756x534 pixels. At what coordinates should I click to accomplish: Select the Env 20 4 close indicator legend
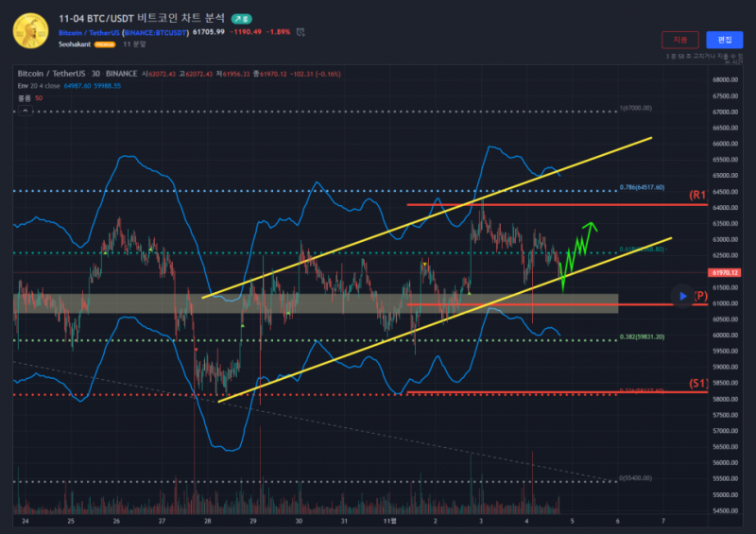coord(40,85)
